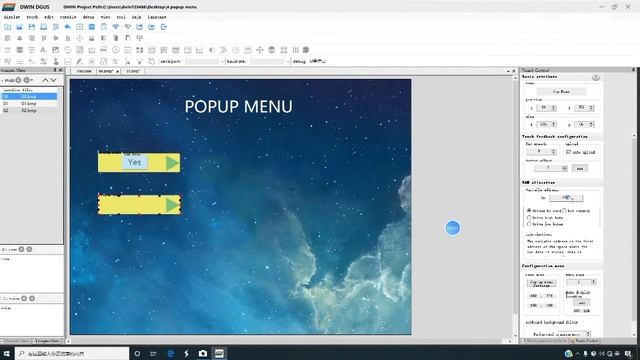Click the exit door-arrow icon

tap(164, 27)
